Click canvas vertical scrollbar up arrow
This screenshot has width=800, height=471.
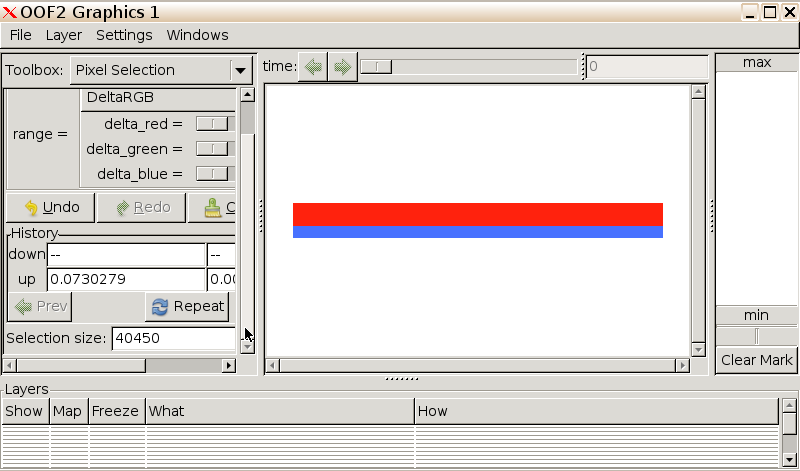point(698,91)
